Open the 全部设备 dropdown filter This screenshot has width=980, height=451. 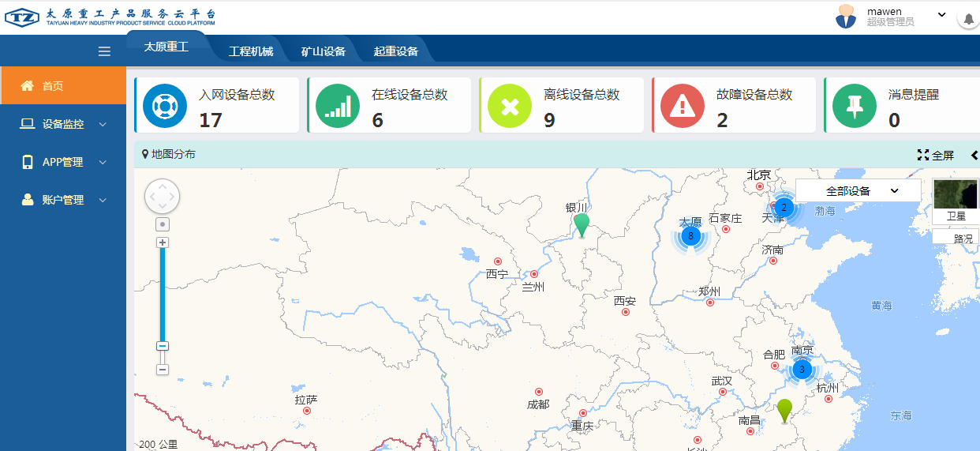[x=858, y=191]
